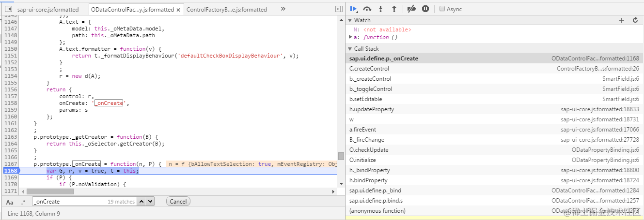Toggle regular expression search (.*)
This screenshot has height=220, width=644.
pos(23,202)
